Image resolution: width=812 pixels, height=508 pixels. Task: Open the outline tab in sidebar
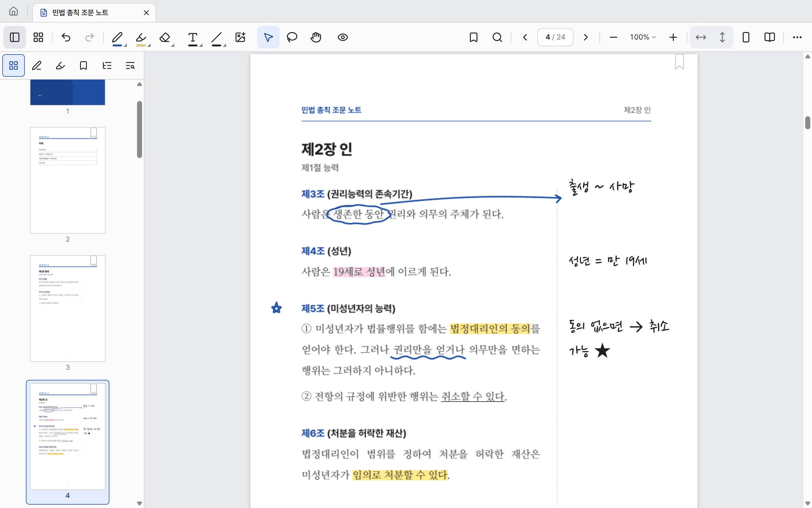tap(107, 65)
